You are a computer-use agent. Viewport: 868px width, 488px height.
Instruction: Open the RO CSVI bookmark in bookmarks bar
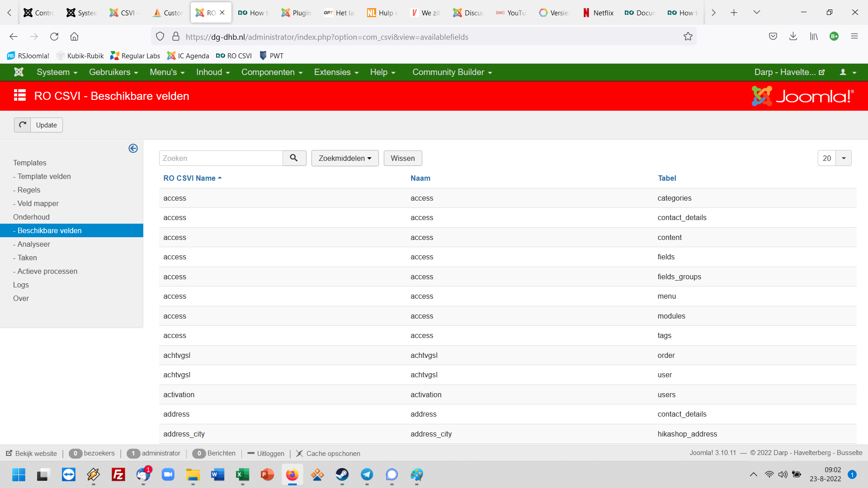(x=234, y=56)
